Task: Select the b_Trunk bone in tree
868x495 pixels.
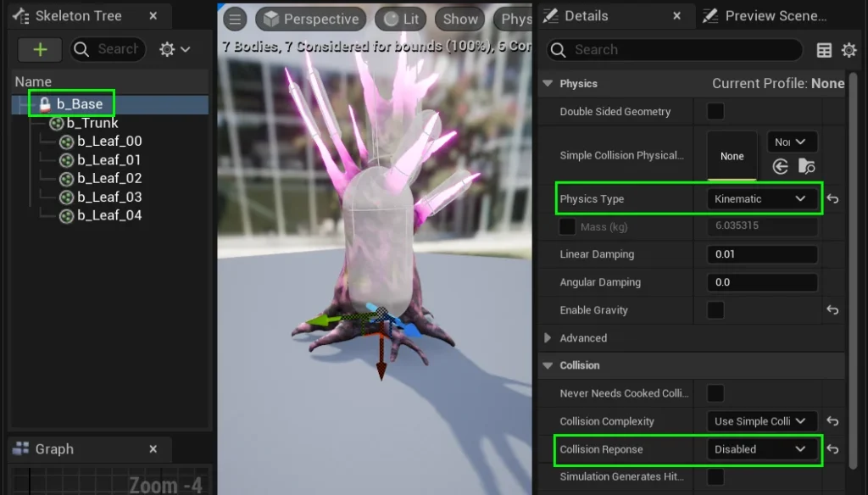Action: click(x=92, y=123)
